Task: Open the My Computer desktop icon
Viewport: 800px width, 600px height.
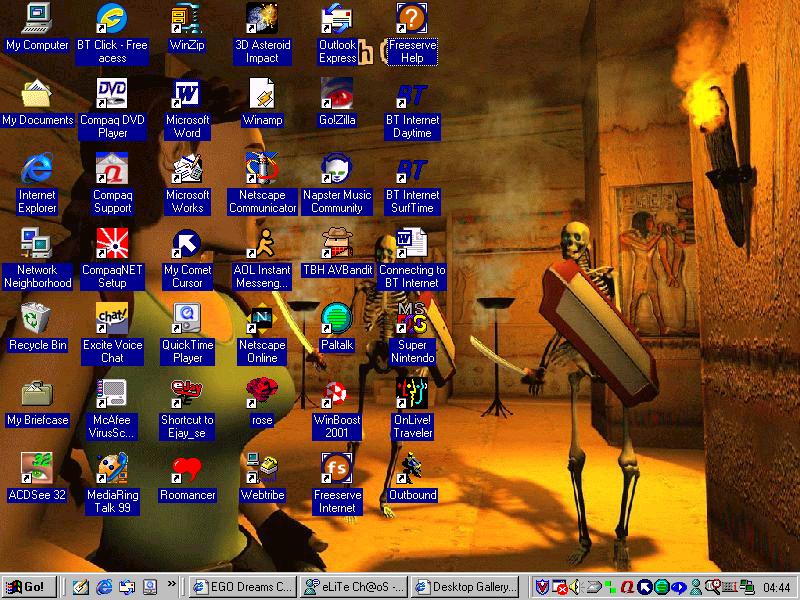Action: coord(37,20)
